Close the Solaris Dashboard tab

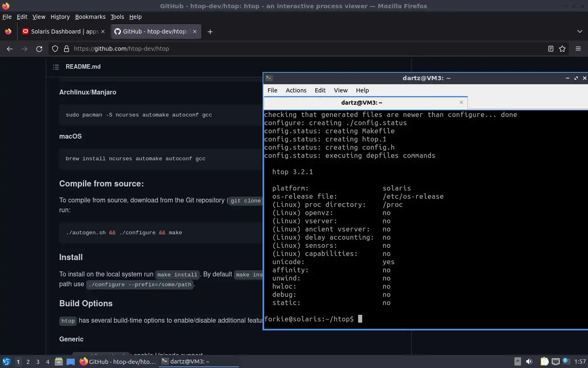pyautogui.click(x=102, y=31)
